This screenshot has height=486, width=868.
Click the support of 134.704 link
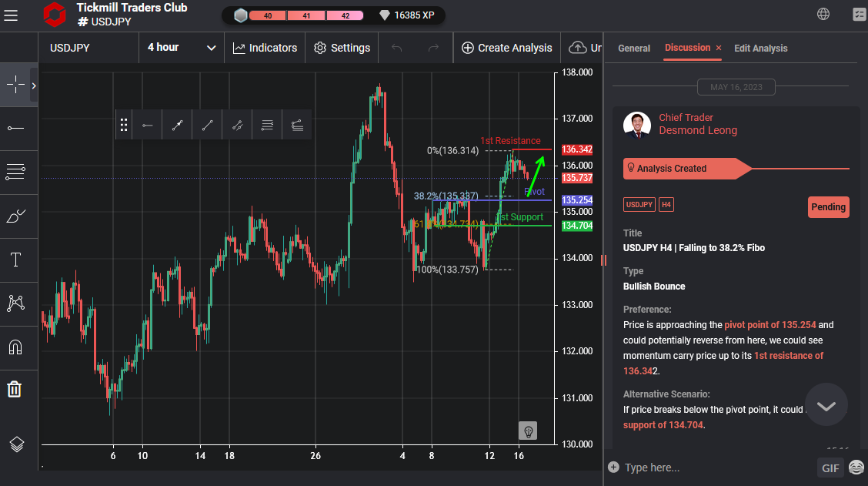click(x=663, y=425)
